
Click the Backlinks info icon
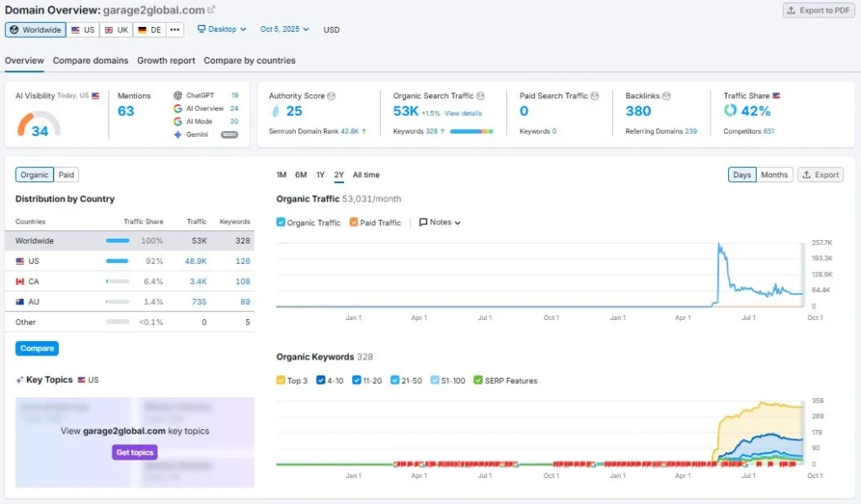(666, 96)
